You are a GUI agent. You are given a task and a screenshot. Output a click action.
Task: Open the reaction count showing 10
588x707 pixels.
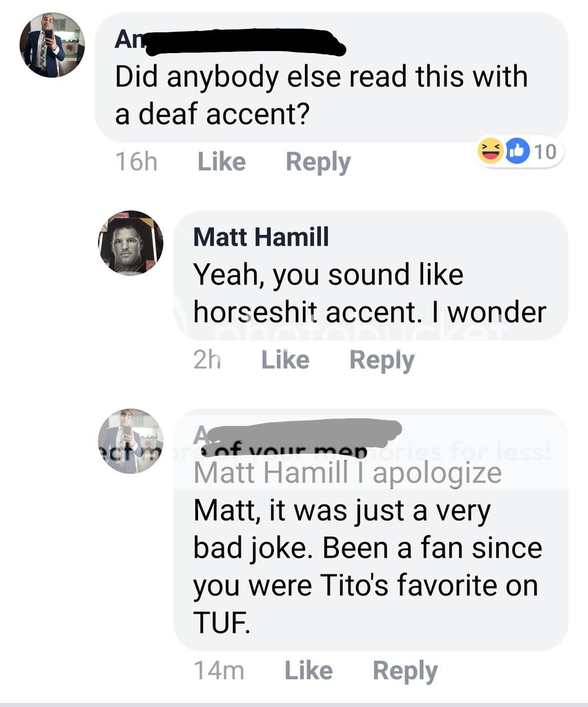tap(545, 151)
